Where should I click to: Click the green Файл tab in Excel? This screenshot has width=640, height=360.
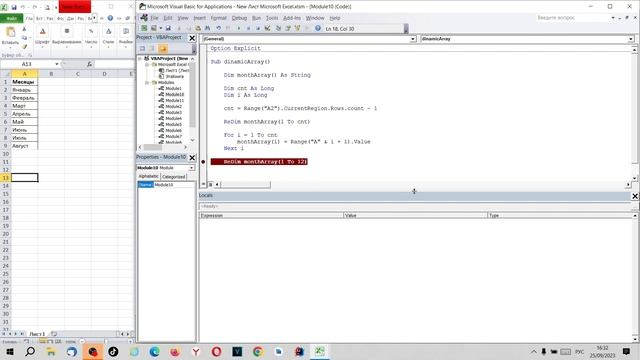(12, 18)
